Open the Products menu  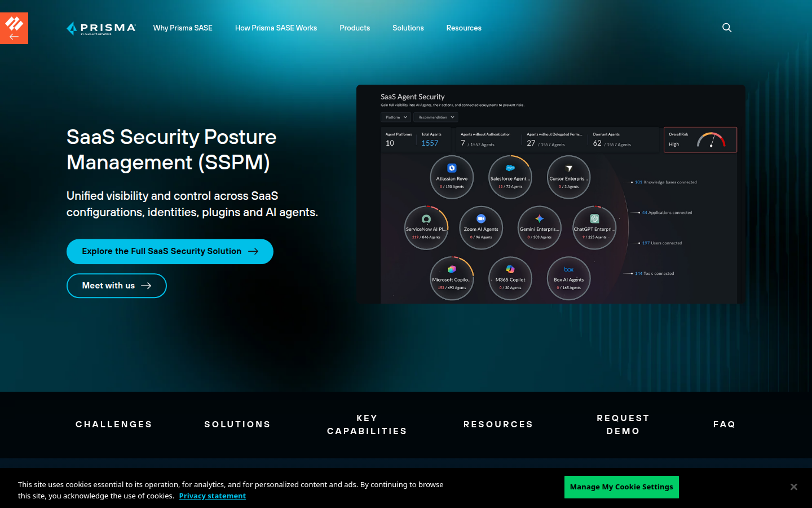tap(355, 28)
